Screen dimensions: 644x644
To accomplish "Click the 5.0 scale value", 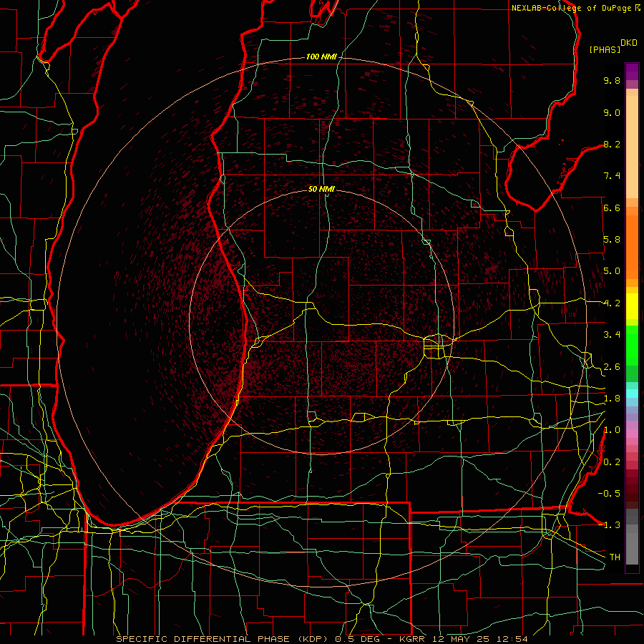I will 612,271.
